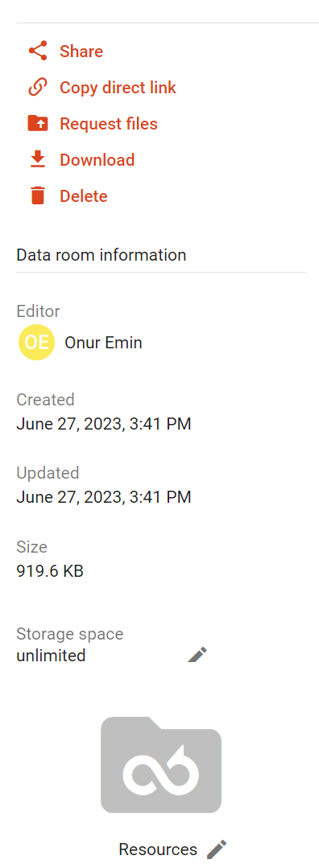Rename Resources using its pencil icon

pyautogui.click(x=217, y=849)
